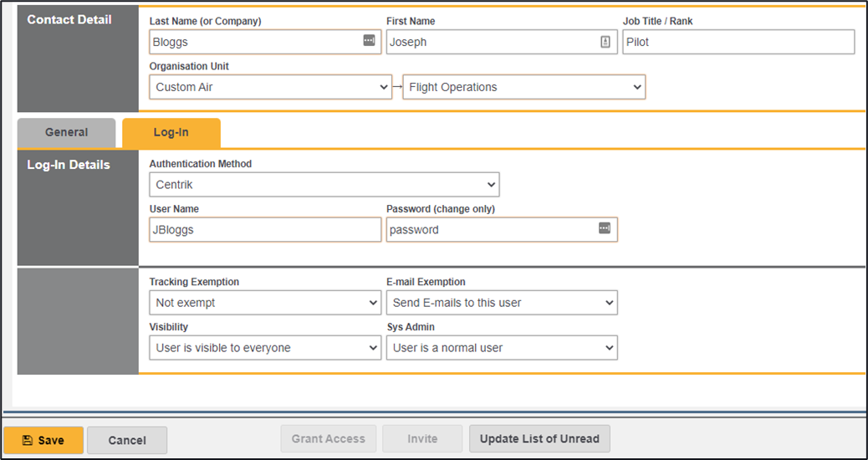Screen dimensions: 868x460
Task: Click the contact card icon in First Name field
Action: click(x=605, y=42)
